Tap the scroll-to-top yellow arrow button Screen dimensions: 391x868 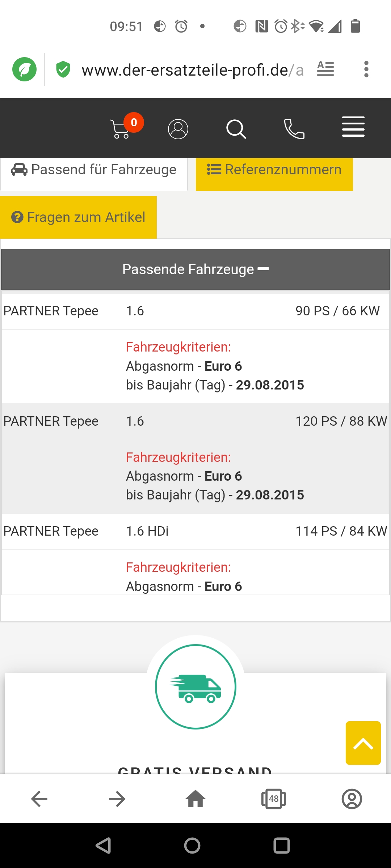363,743
